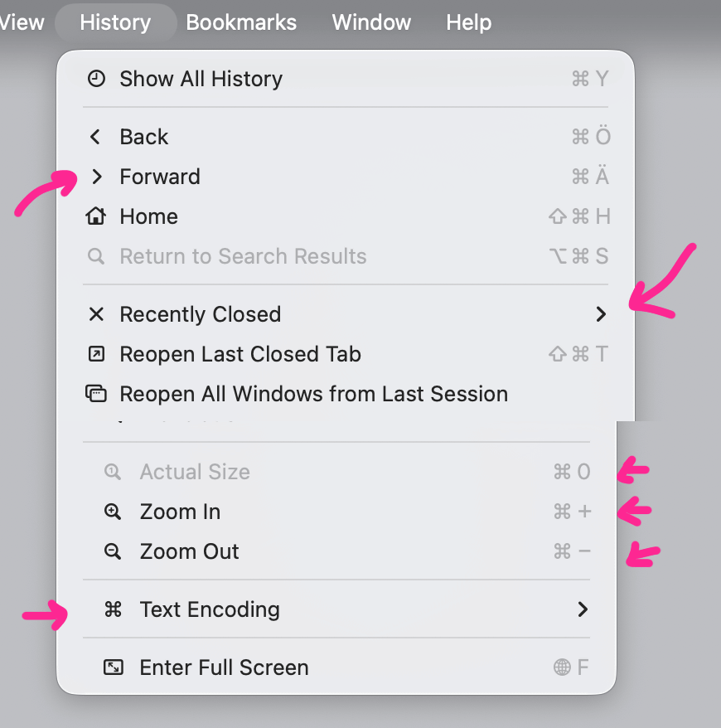Click the X icon beside Recently Closed
The width and height of the screenshot is (721, 728).
tap(96, 314)
